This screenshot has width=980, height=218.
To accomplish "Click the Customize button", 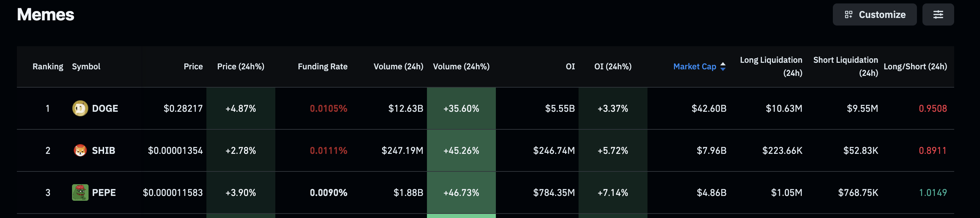I will click(874, 14).
